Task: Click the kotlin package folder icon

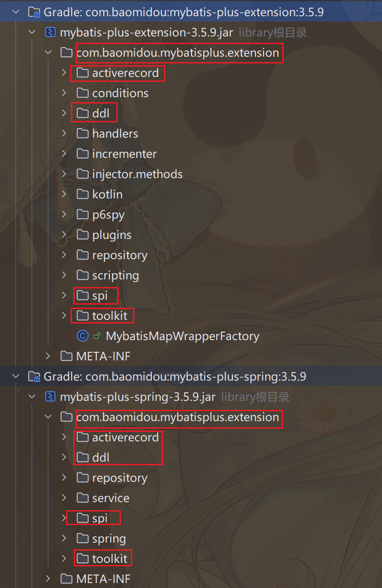Action: point(82,194)
